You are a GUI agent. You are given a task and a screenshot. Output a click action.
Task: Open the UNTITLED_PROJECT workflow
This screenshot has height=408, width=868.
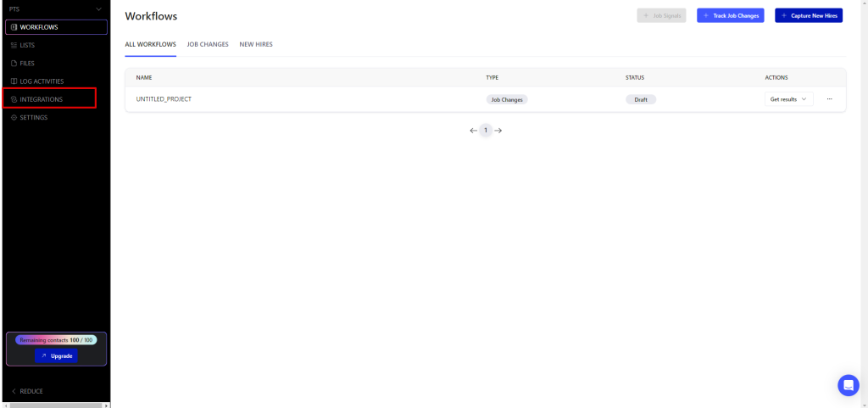(x=164, y=99)
